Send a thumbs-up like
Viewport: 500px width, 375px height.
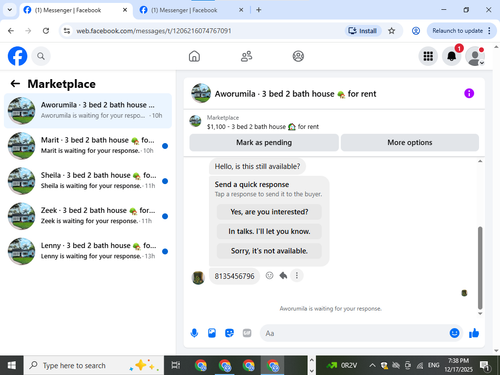(474, 333)
